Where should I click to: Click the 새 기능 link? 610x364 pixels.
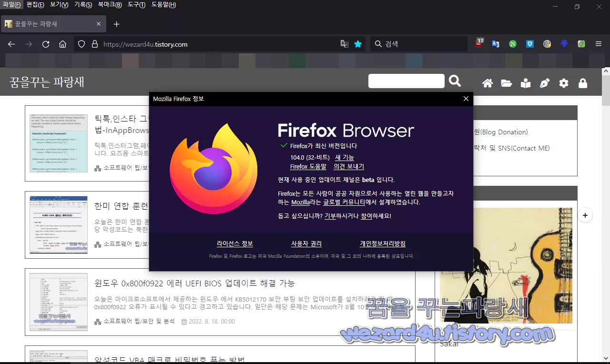[345, 157]
